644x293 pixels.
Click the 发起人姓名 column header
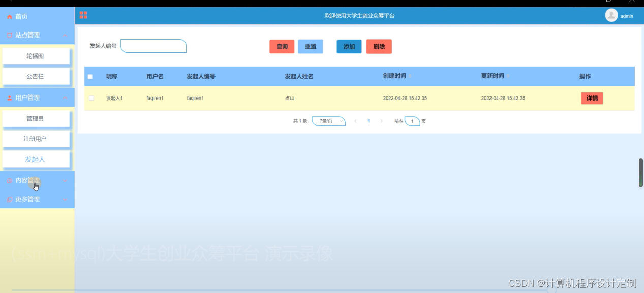[299, 77]
